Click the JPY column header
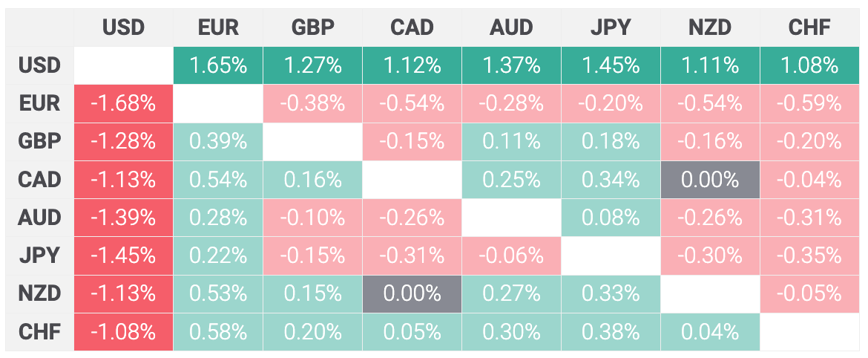868x358 pixels. 611,27
